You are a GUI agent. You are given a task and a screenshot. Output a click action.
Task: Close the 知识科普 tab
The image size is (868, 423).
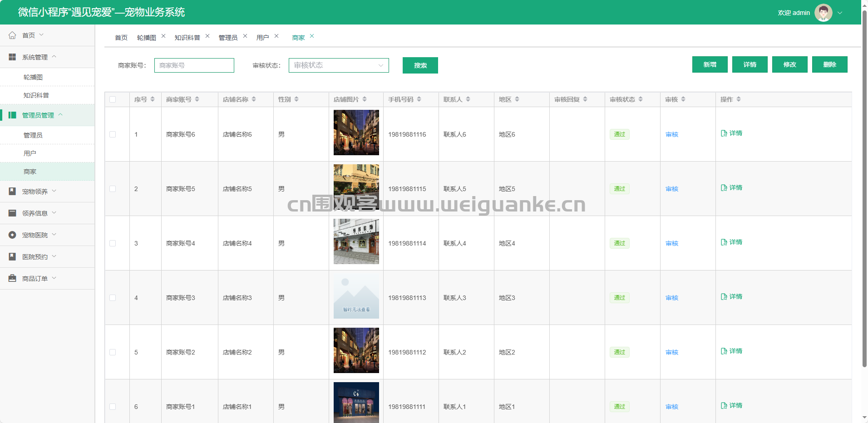[207, 36]
